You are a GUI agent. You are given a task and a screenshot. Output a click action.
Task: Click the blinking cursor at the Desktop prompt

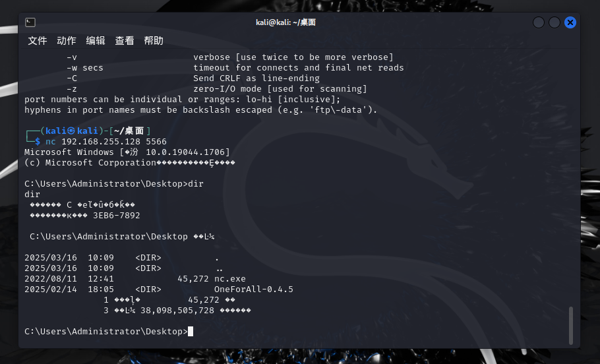pyautogui.click(x=191, y=331)
